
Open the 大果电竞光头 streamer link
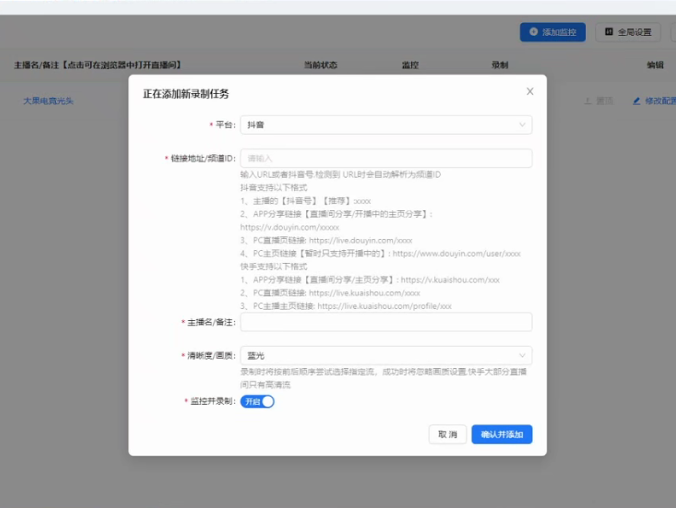tap(48, 101)
